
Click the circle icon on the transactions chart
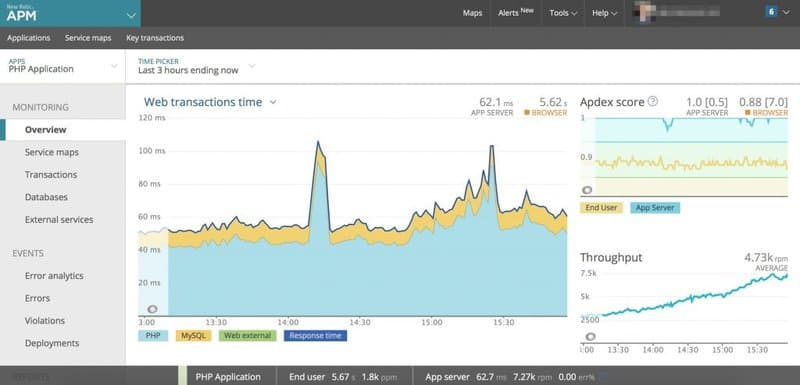152,309
